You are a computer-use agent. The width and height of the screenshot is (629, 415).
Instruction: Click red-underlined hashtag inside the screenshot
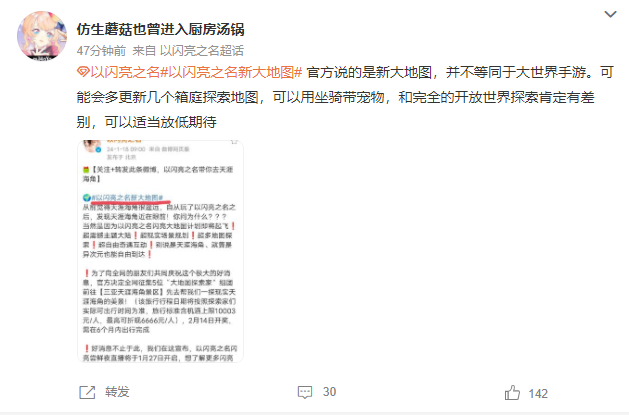(127, 198)
